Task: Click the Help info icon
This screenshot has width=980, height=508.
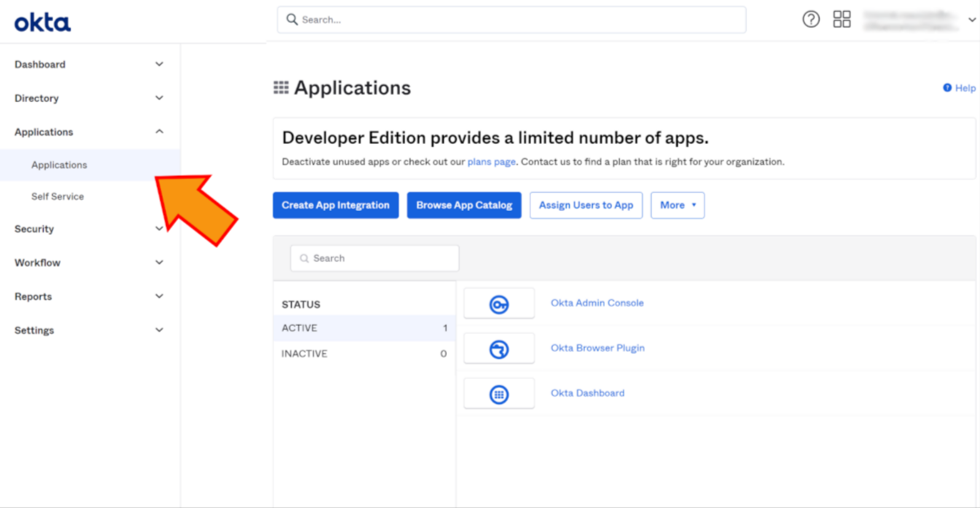Action: [947, 88]
